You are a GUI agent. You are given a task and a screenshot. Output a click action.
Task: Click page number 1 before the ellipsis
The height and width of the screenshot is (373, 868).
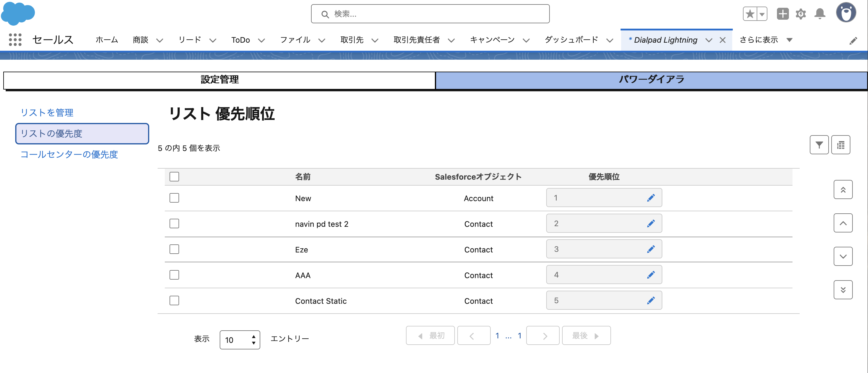point(497,336)
